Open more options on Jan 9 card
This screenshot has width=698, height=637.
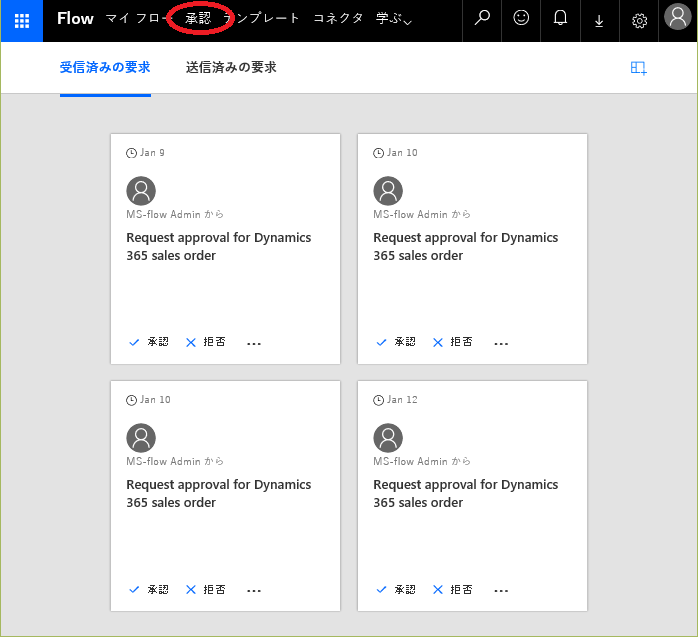pos(254,343)
